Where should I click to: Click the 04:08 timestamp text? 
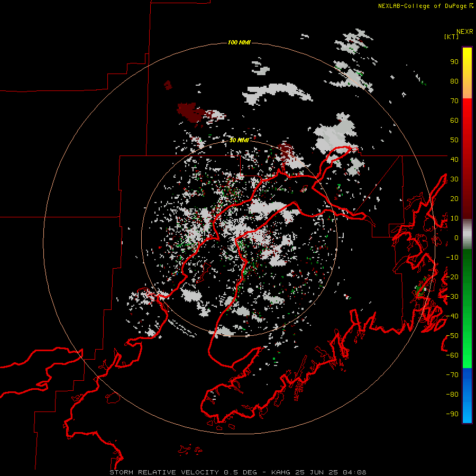point(354,472)
